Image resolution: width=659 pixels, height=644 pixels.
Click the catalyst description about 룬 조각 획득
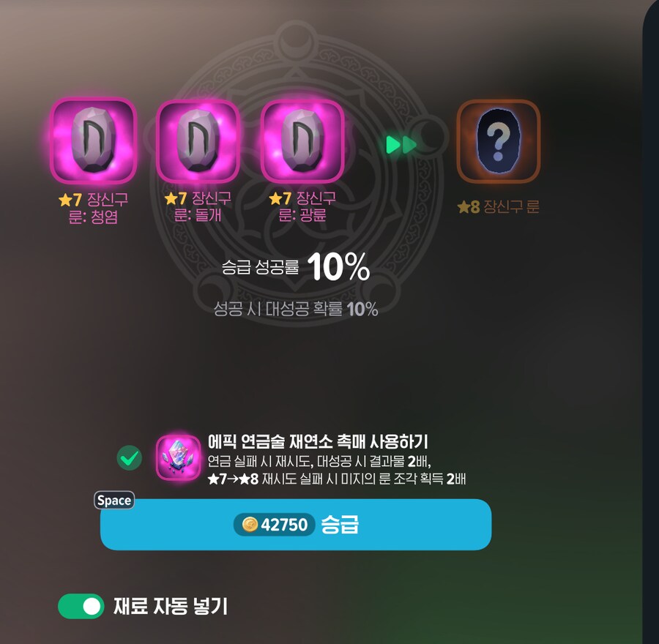pos(337,479)
